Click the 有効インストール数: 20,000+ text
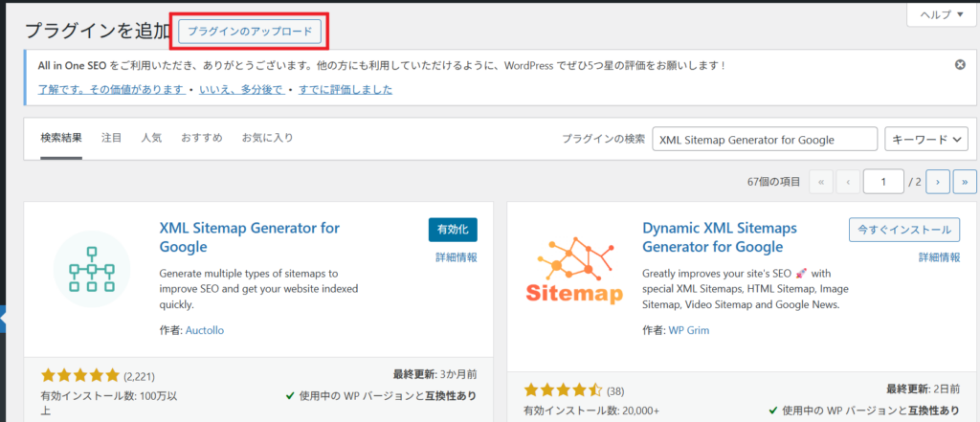The image size is (980, 422). [x=591, y=411]
